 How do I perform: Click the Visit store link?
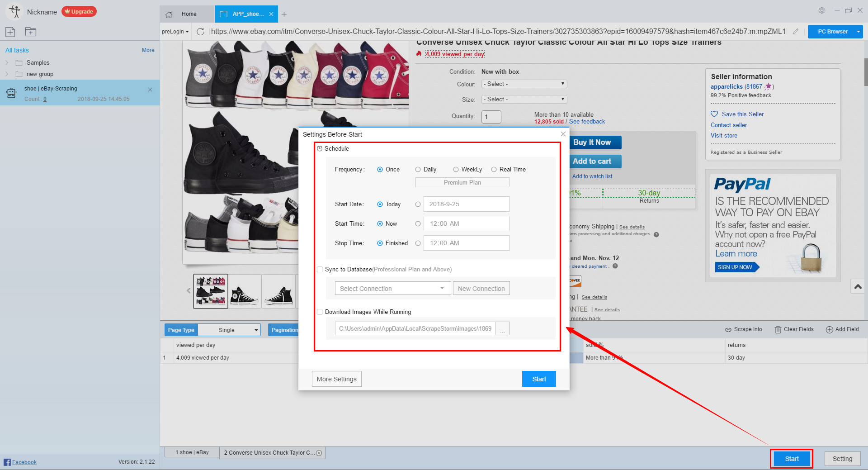[724, 135]
